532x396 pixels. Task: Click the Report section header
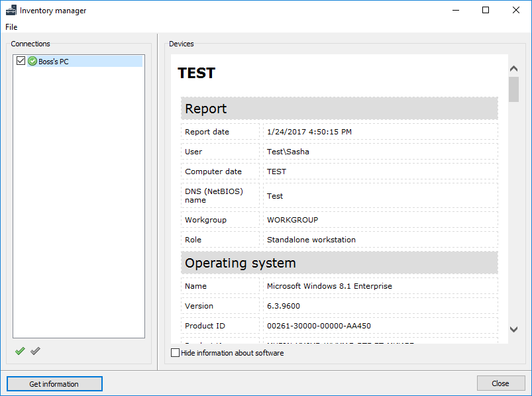coord(339,109)
